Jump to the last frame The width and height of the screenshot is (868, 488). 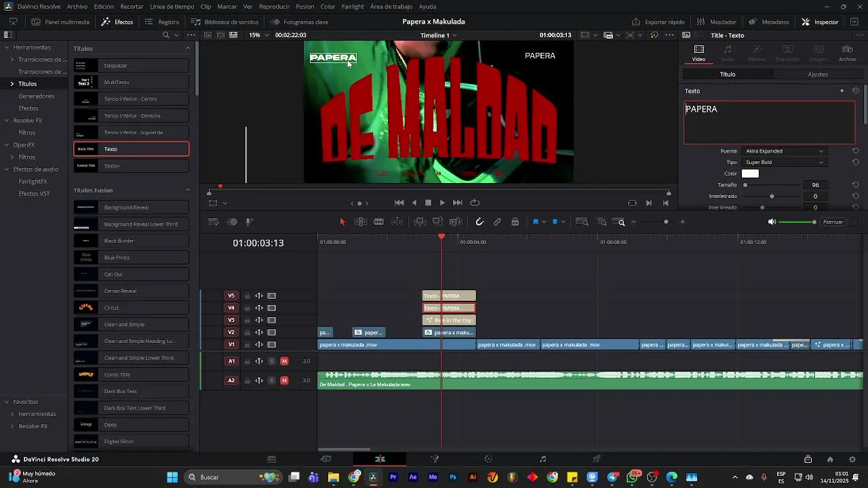(x=458, y=203)
